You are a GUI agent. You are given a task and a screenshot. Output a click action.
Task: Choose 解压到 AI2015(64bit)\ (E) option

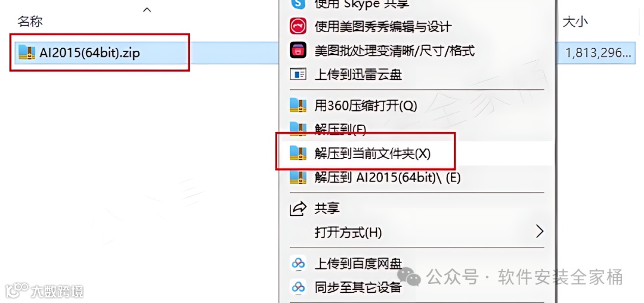pyautogui.click(x=388, y=177)
